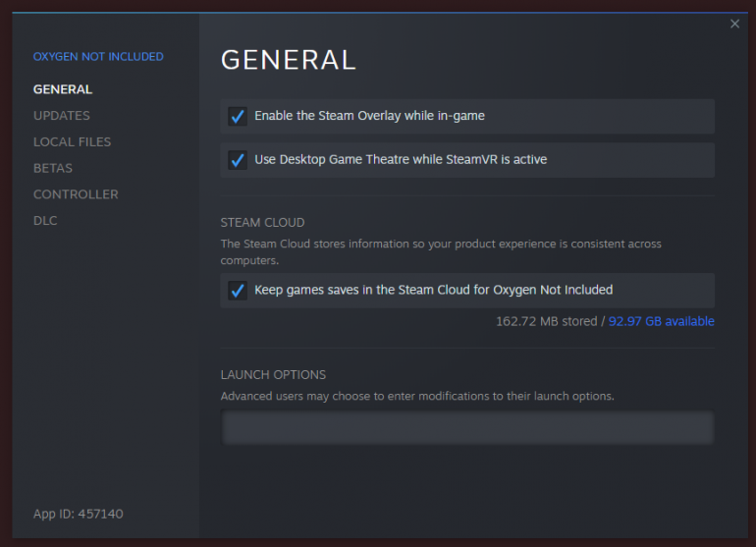Click the 'Keep games saves in the Steam Cloud' label
The width and height of the screenshot is (756, 547).
coord(433,291)
